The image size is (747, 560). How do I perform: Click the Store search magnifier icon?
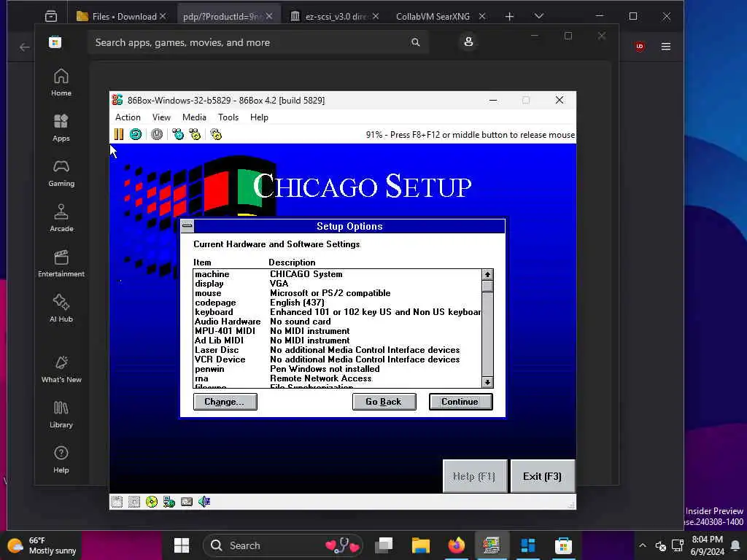(x=415, y=42)
